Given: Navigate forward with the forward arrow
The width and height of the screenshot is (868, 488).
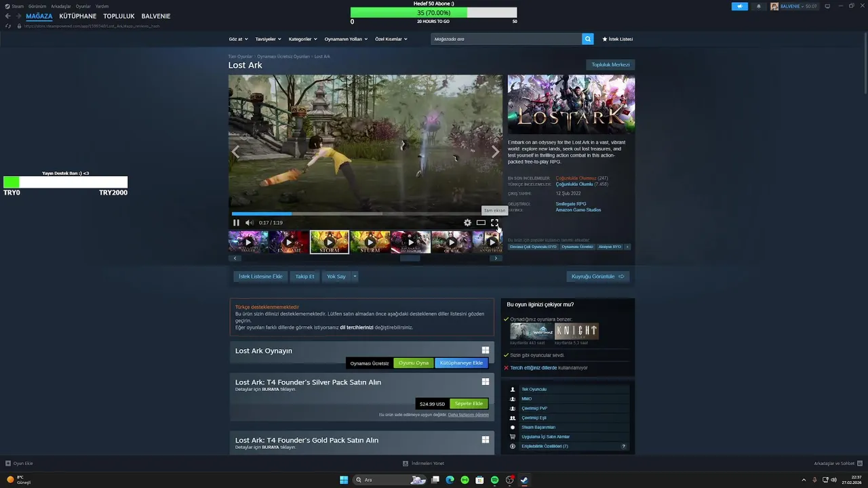Looking at the screenshot, I should pyautogui.click(x=18, y=16).
